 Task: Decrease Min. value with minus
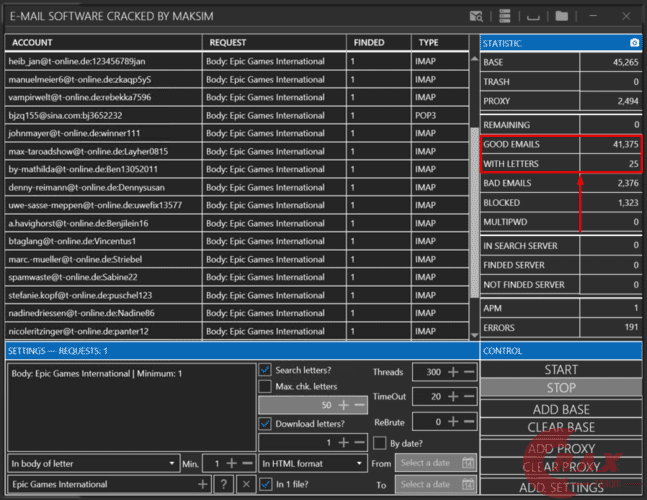coord(247,463)
